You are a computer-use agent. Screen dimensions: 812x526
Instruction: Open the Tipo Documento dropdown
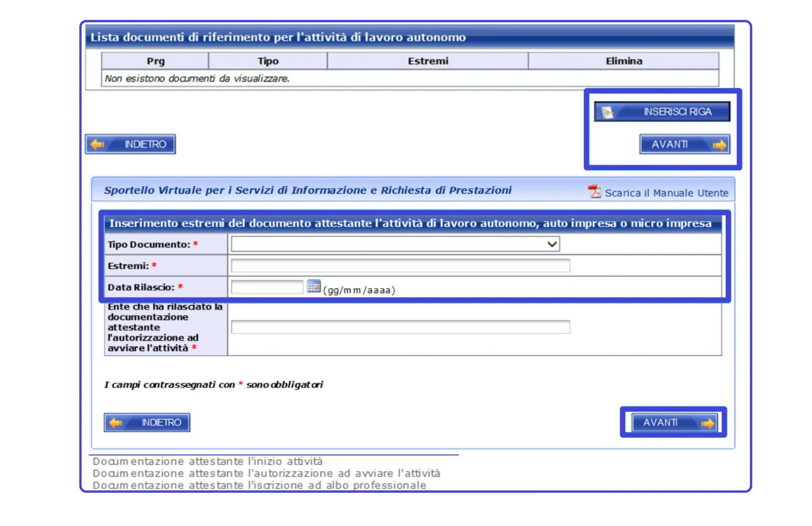(395, 244)
